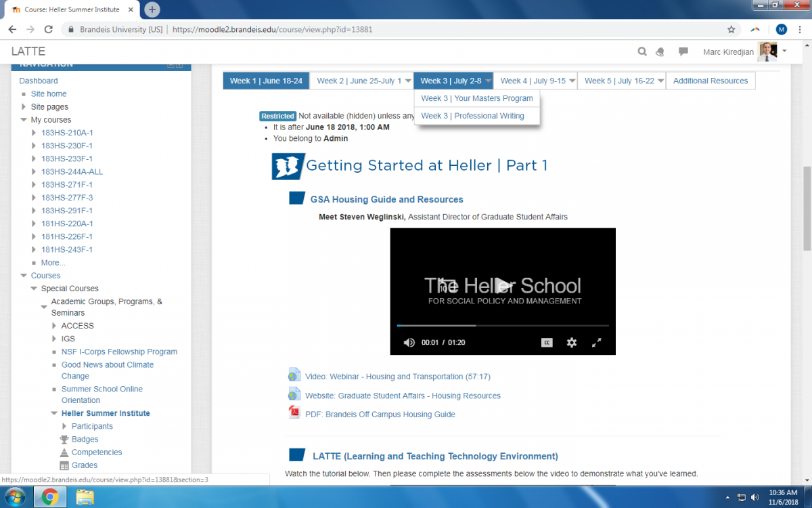Open the video player settings gear
The width and height of the screenshot is (812, 508).
572,343
